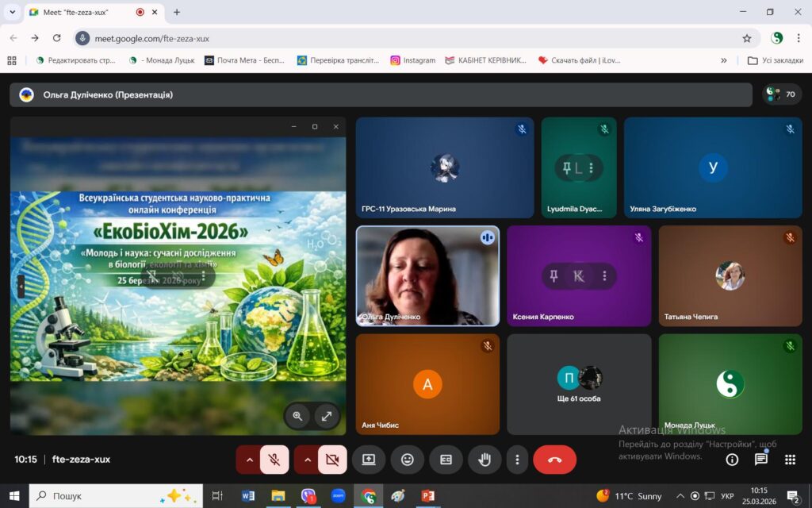Toggle the microphone mute button

pyautogui.click(x=274, y=460)
